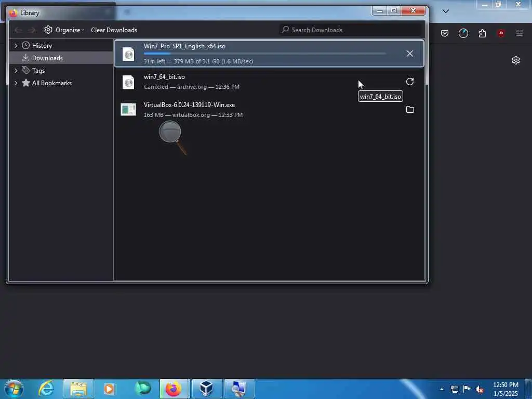Select the win7_64_bit.iso file name
532x399 pixels.
164,77
